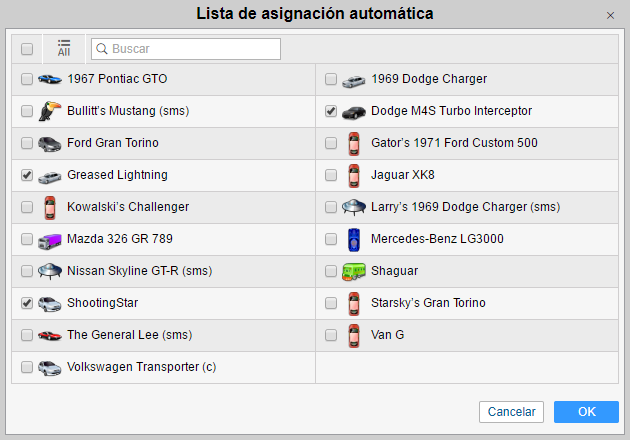Click the red car icon for The General Lee
Image resolution: width=630 pixels, height=440 pixels.
[50, 335]
